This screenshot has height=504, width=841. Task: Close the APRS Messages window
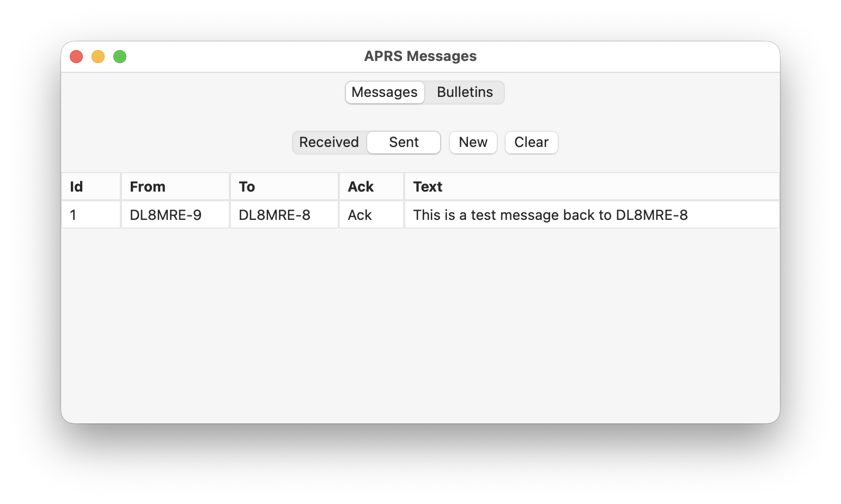coord(76,57)
